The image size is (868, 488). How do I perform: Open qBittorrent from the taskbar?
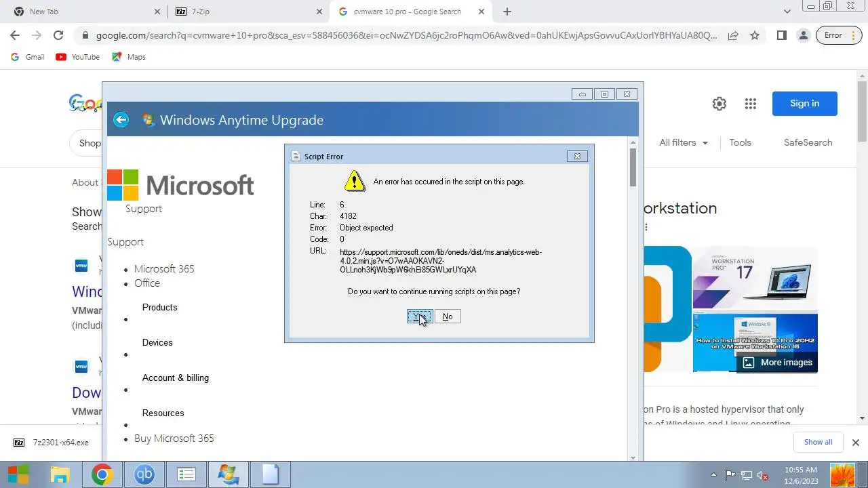tap(144, 474)
